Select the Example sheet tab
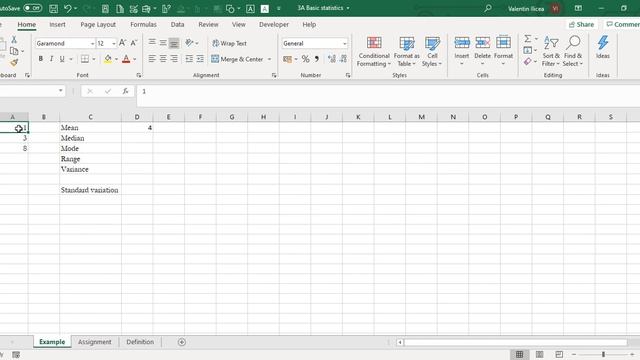Image resolution: width=640 pixels, height=360 pixels. (52, 342)
